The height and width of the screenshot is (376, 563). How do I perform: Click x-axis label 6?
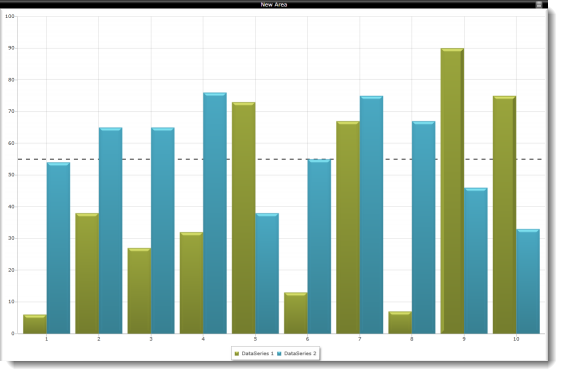tap(307, 339)
